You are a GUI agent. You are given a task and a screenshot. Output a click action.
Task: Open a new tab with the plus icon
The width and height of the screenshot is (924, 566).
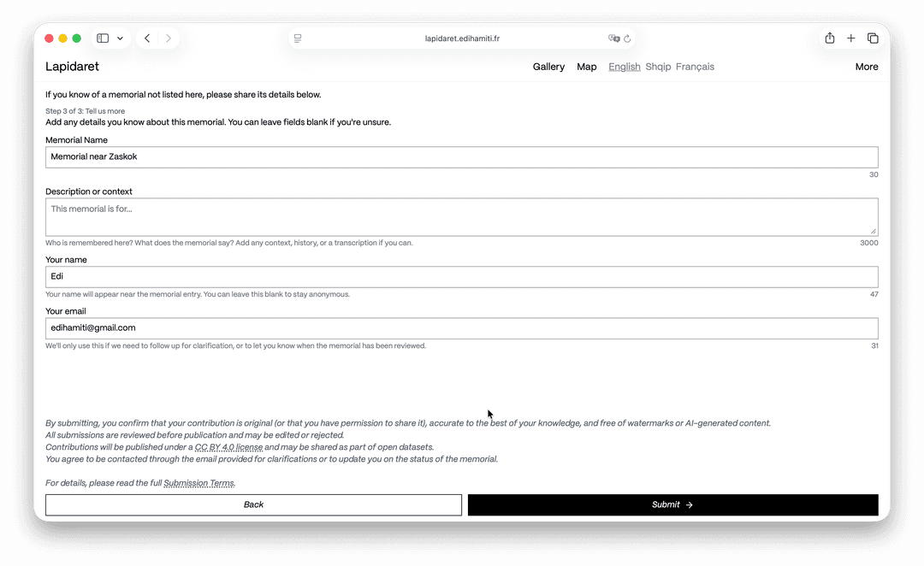[851, 38]
